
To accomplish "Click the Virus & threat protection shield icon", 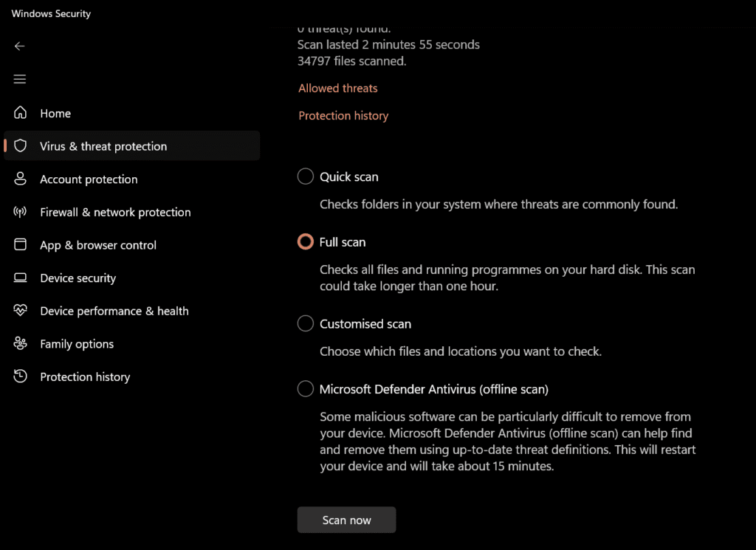I will pos(20,145).
